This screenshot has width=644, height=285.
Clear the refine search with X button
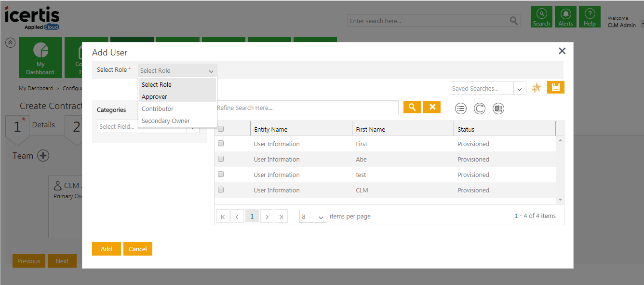pos(432,107)
